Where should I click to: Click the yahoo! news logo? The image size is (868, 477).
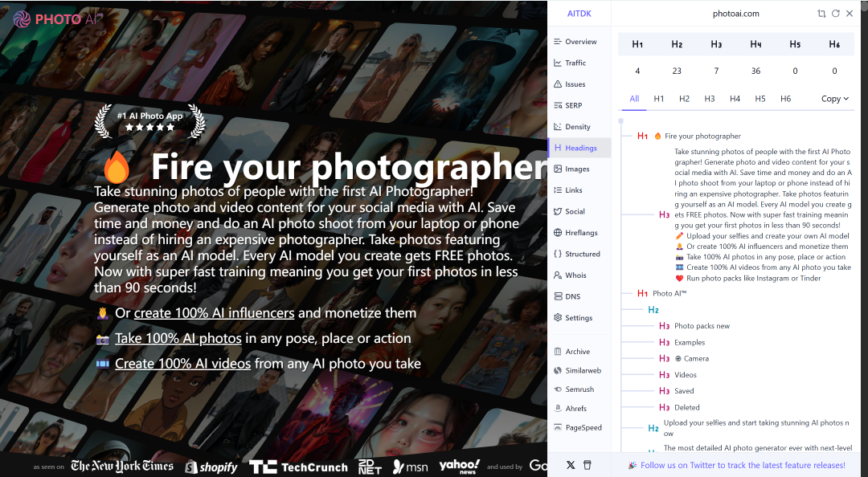coord(460,466)
